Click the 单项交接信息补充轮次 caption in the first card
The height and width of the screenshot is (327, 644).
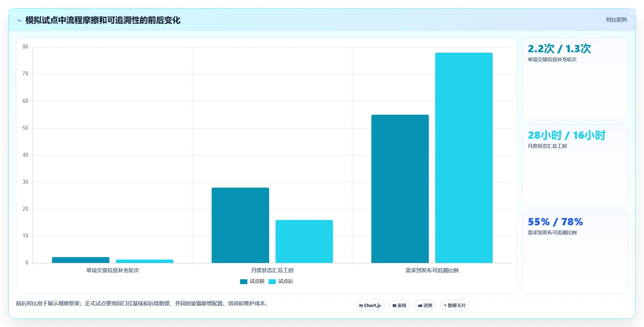(552, 60)
